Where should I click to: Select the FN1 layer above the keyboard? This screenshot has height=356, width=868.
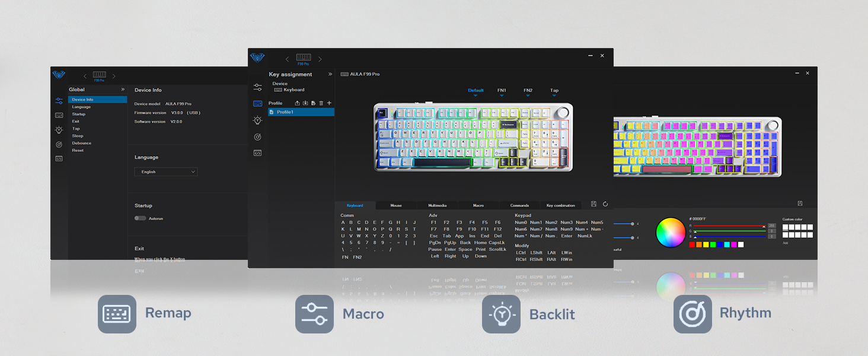[x=502, y=91]
